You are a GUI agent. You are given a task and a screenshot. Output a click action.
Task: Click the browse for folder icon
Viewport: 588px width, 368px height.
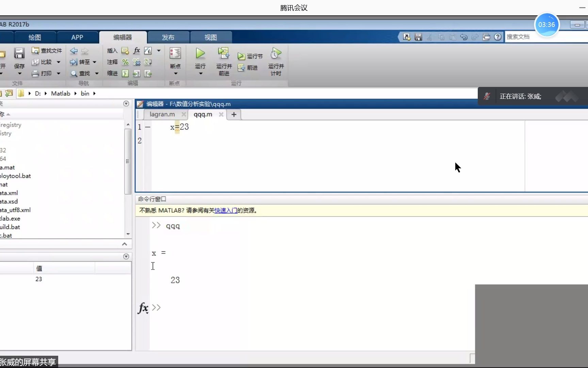[x=9, y=93]
